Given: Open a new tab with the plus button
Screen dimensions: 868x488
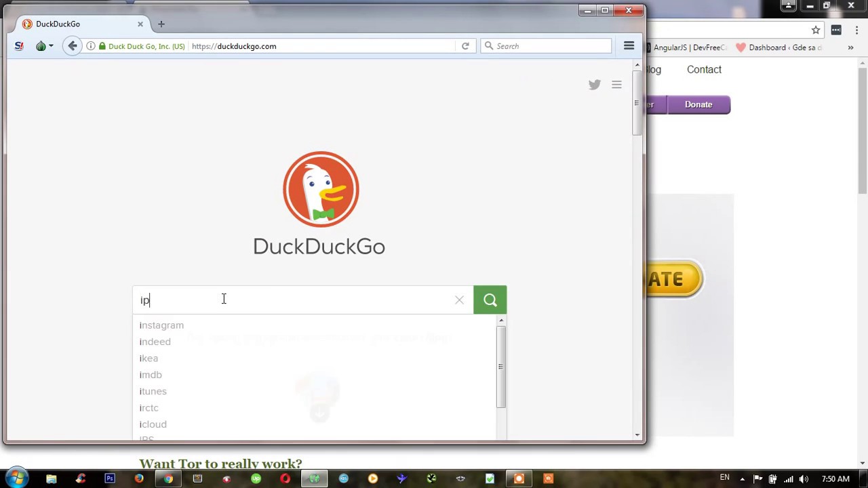Looking at the screenshot, I should (161, 24).
